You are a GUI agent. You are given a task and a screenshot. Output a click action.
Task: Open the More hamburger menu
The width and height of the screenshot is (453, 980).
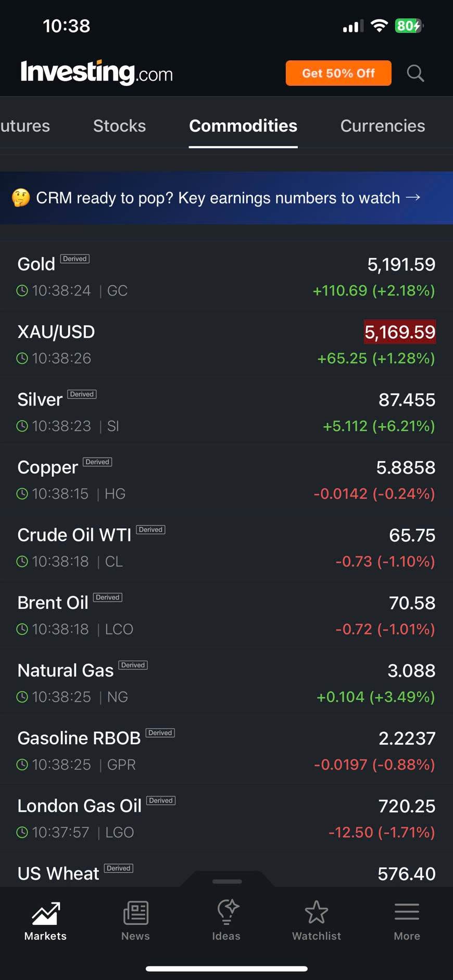[x=407, y=913]
